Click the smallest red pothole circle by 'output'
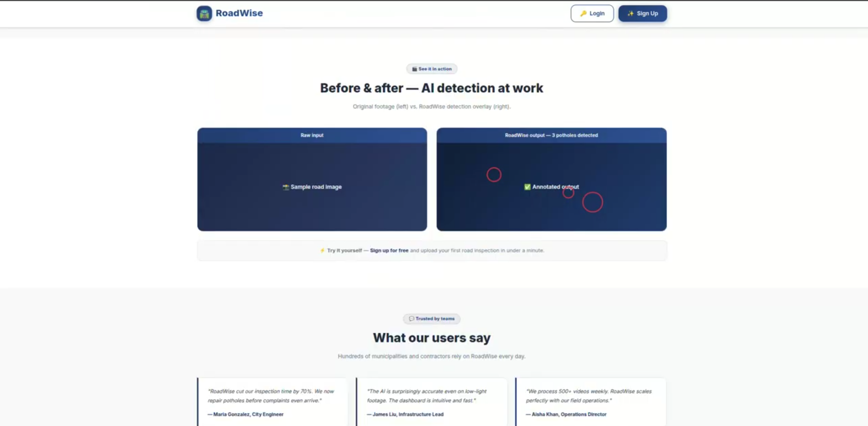The height and width of the screenshot is (426, 868). tap(568, 193)
